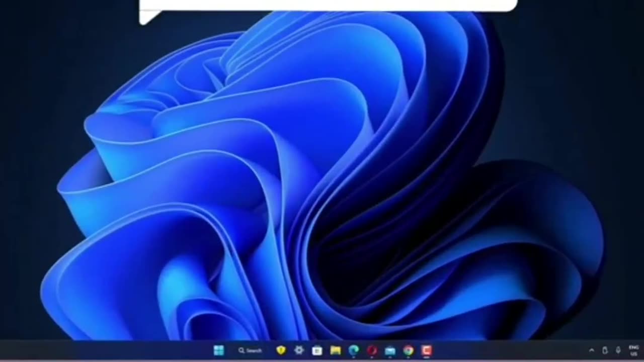644x362 pixels.
Task: Click the microphone tray icon
Action: pos(618,350)
